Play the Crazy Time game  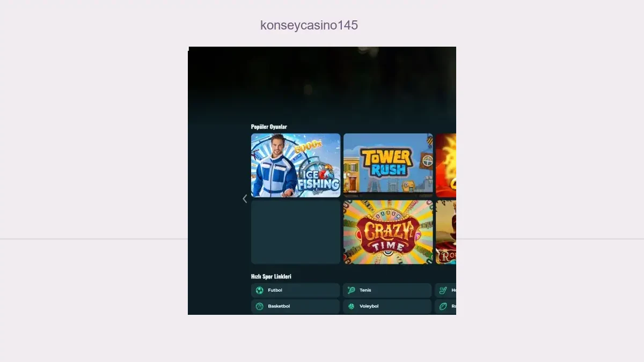(x=388, y=232)
